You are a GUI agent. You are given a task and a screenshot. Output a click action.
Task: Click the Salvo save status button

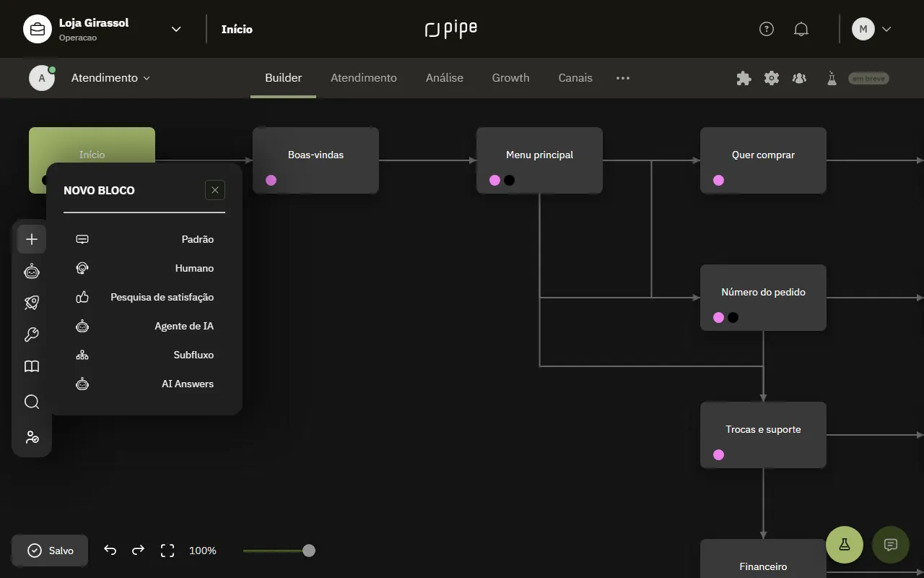(50, 551)
